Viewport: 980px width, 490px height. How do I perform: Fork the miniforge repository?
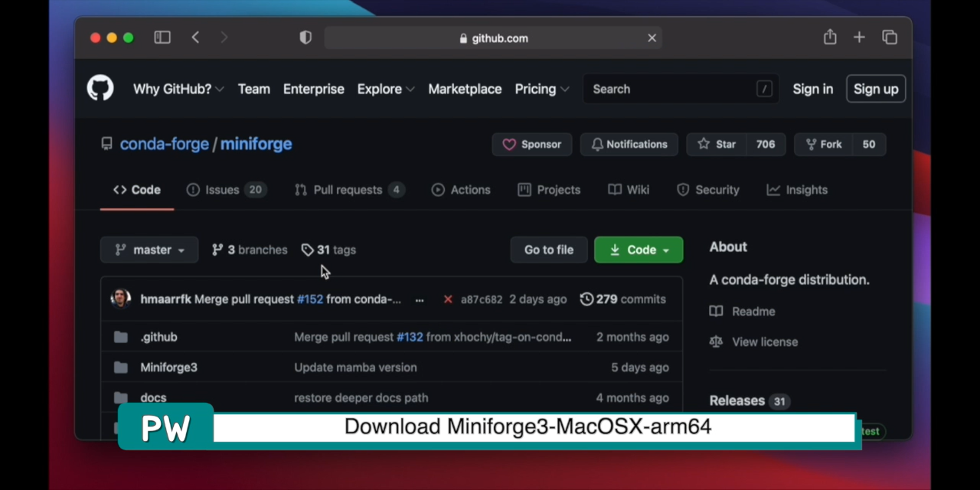[823, 144]
